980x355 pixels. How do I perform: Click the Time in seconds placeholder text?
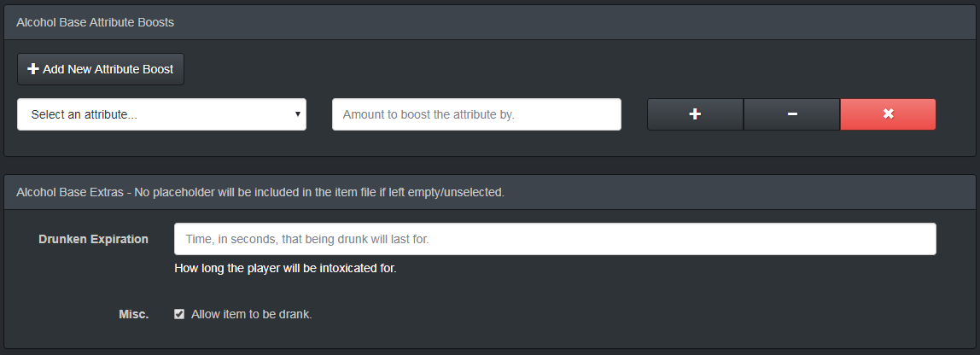tap(307, 239)
